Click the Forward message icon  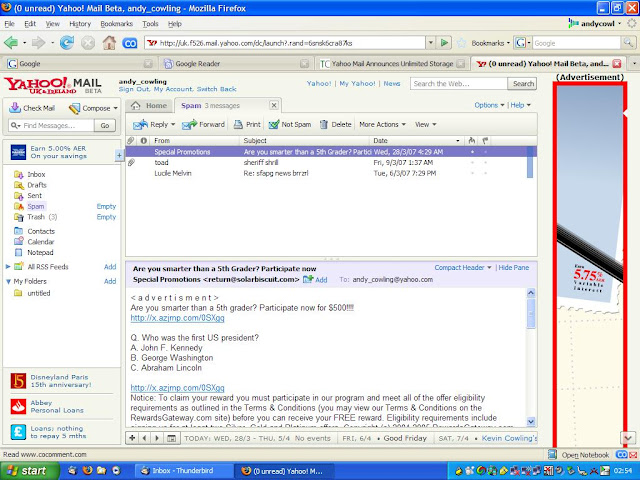189,124
